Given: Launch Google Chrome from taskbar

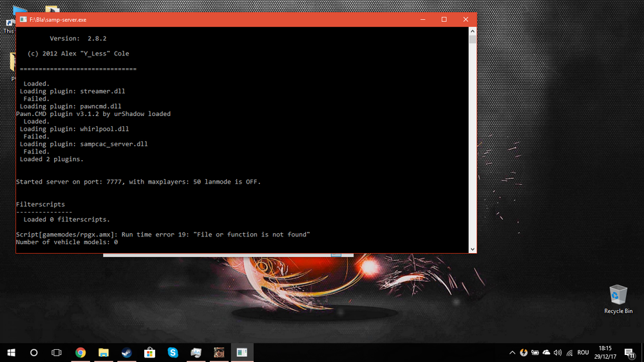Looking at the screenshot, I should [x=80, y=352].
